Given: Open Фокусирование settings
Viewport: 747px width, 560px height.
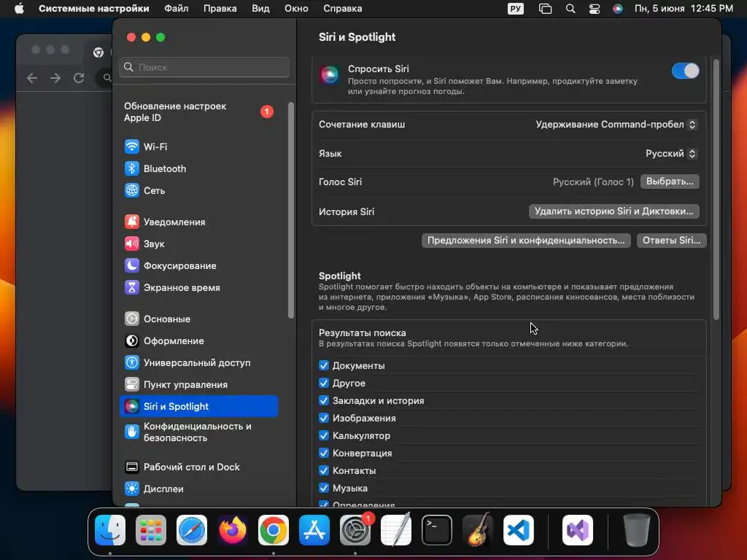Looking at the screenshot, I should tap(198, 265).
